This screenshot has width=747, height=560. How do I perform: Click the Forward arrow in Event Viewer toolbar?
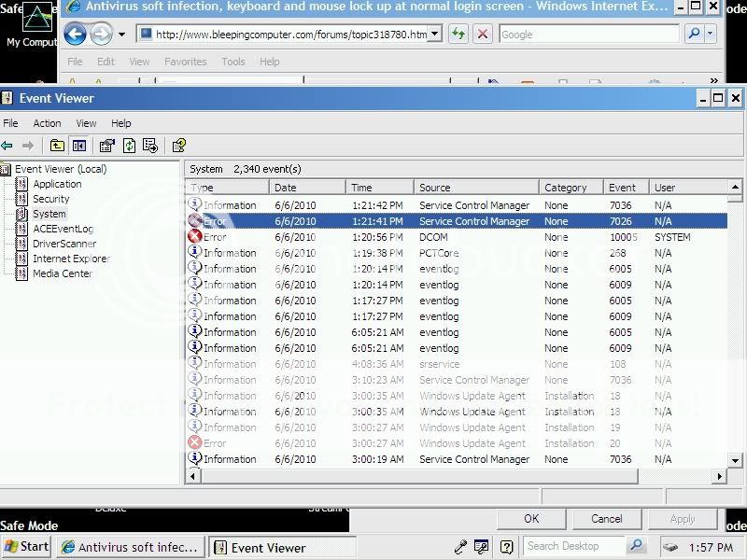tap(28, 146)
